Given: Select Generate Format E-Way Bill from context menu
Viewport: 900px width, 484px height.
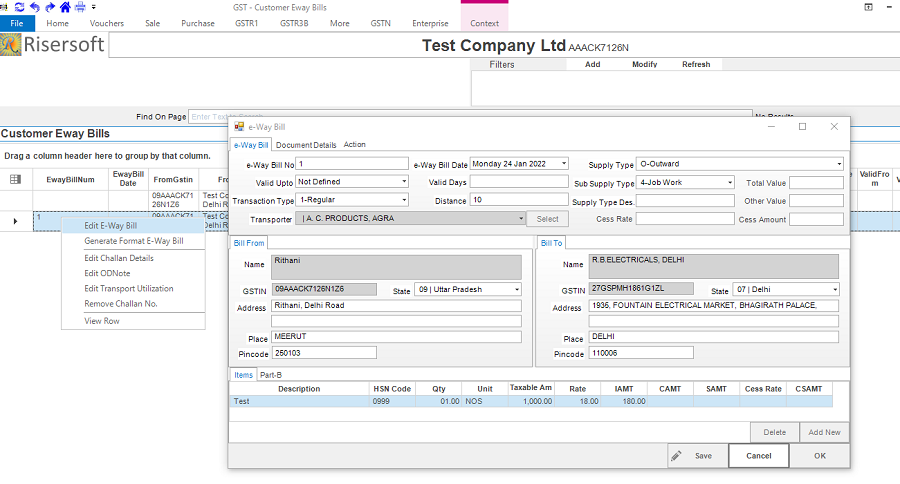Looking at the screenshot, I should pyautogui.click(x=133, y=241).
